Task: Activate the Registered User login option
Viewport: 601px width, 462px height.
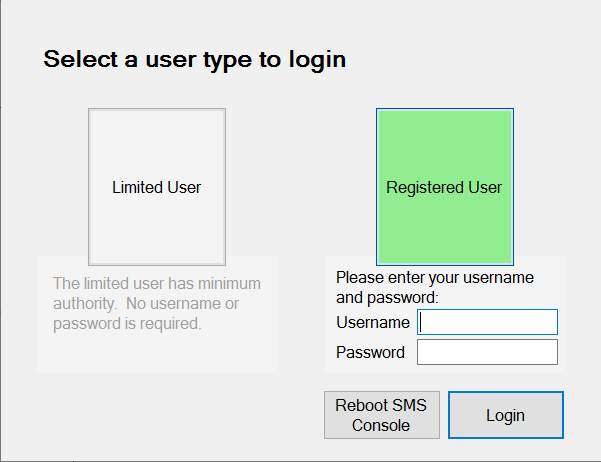Action: [x=445, y=187]
